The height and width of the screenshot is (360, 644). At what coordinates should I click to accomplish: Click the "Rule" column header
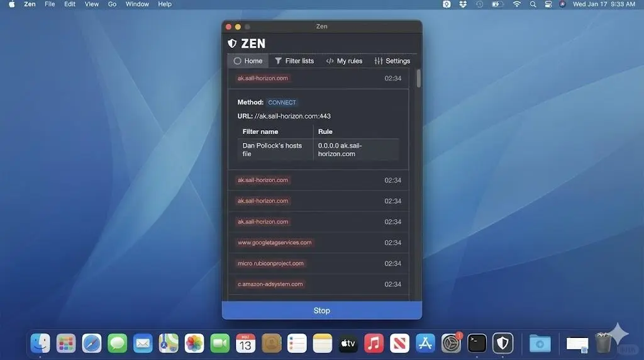coord(356,132)
